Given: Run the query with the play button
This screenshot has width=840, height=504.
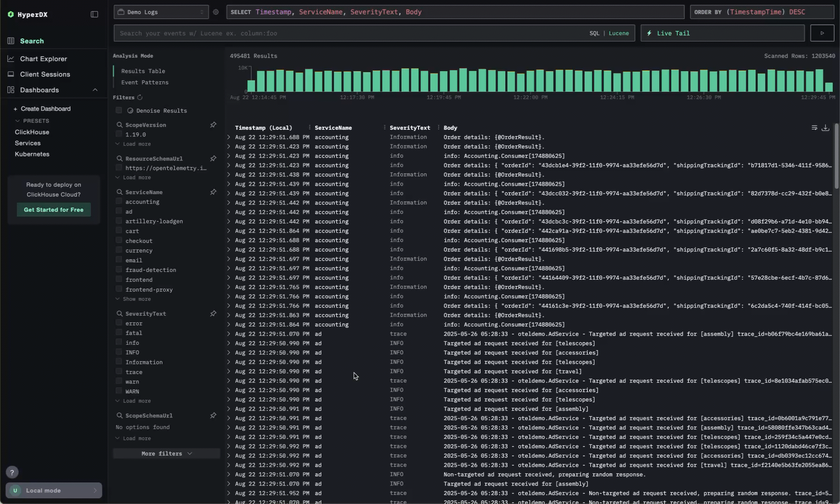Looking at the screenshot, I should 822,33.
